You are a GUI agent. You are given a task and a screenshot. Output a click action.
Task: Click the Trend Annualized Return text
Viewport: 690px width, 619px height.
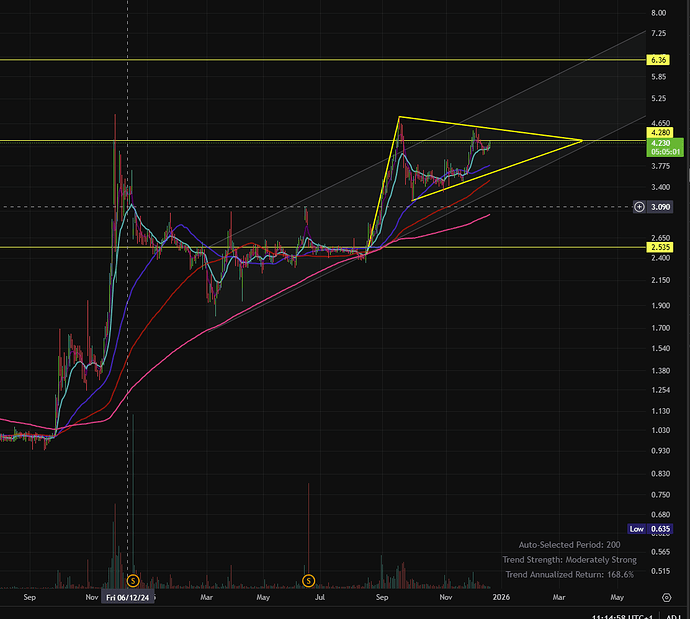pos(571,575)
